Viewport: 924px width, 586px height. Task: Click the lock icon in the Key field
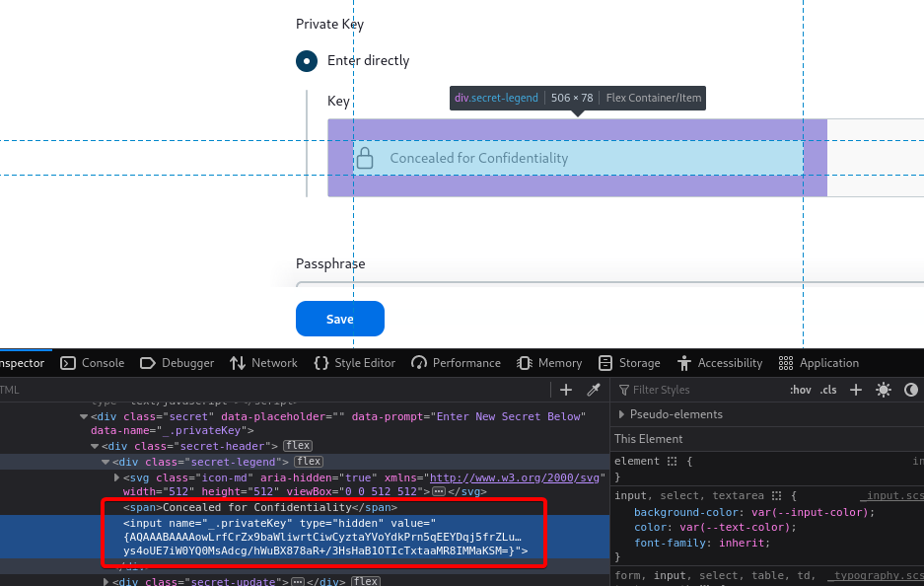pyautogui.click(x=364, y=158)
